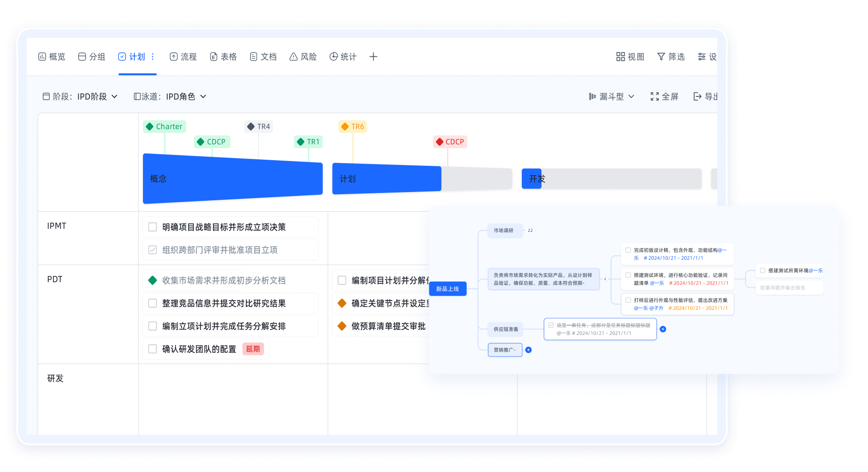This screenshot has width=868, height=472.
Task: Switch to the 风险 tab
Action: pyautogui.click(x=303, y=57)
